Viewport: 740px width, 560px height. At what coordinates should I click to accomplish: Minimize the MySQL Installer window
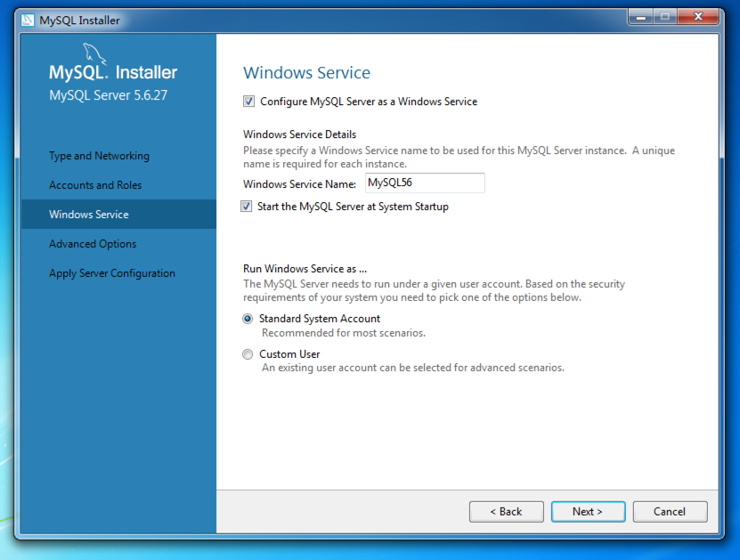pos(641,17)
